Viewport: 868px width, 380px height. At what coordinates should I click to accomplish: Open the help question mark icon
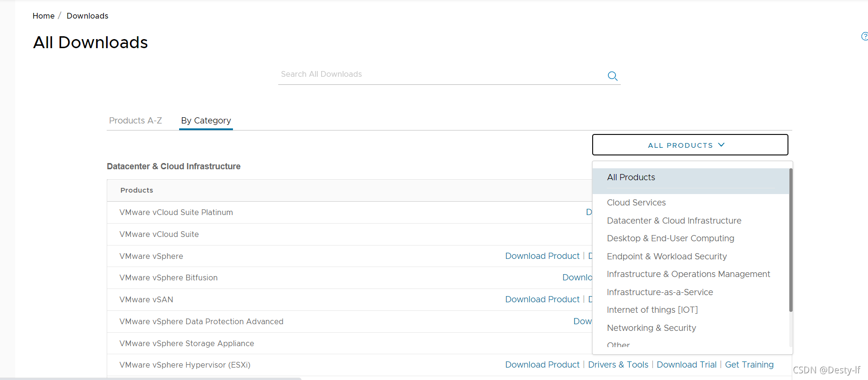pyautogui.click(x=865, y=36)
